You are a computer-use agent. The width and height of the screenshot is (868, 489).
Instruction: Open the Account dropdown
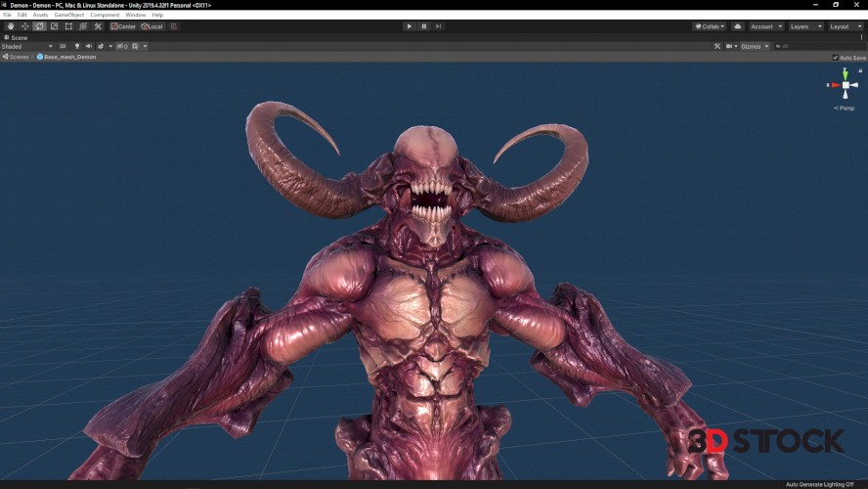click(766, 26)
